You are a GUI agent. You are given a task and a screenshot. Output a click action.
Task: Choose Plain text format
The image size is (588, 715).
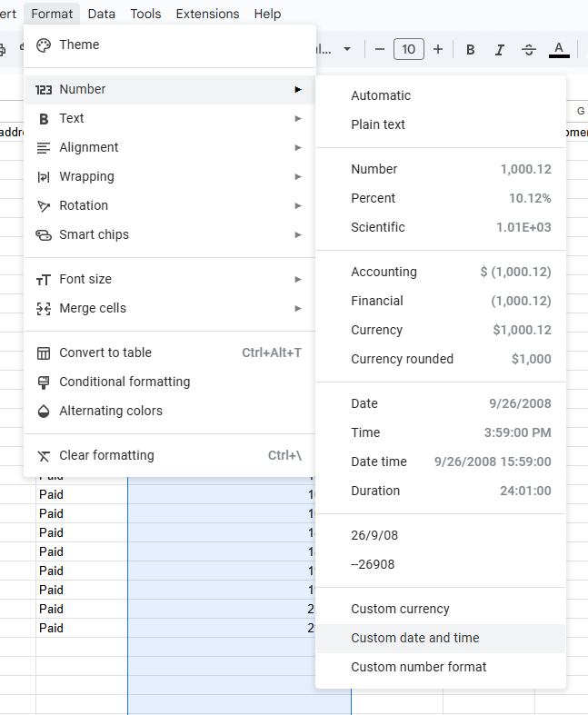tap(441, 124)
